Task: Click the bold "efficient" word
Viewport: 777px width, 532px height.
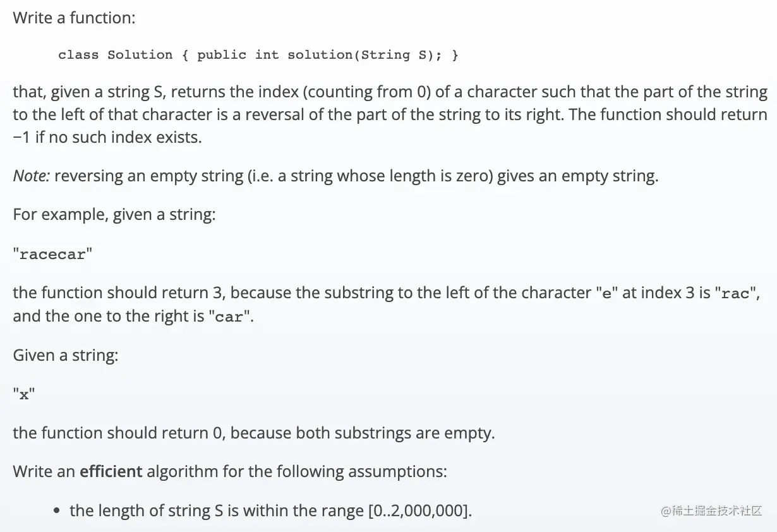Action: tap(111, 471)
